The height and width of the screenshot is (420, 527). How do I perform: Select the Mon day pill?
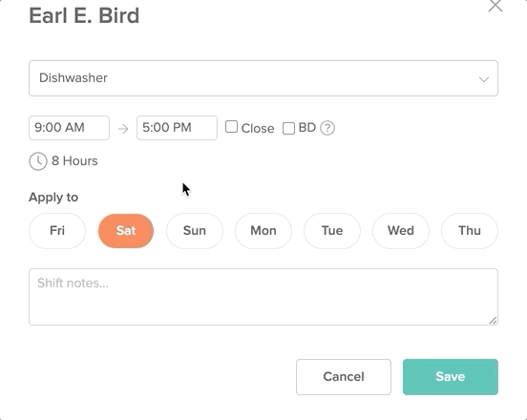pyautogui.click(x=263, y=231)
